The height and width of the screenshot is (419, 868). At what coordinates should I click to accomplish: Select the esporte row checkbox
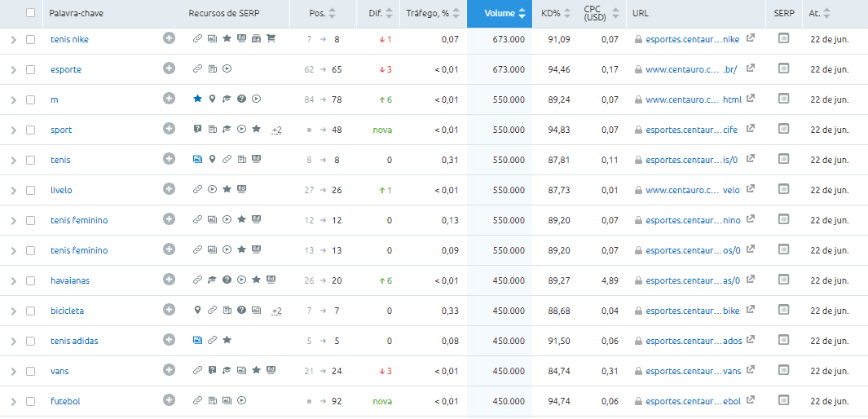[30, 70]
